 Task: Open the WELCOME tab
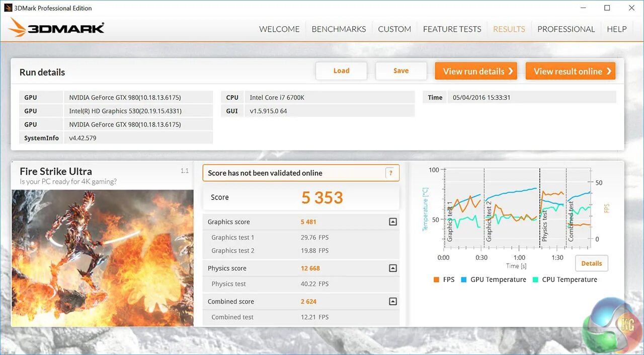coord(279,29)
